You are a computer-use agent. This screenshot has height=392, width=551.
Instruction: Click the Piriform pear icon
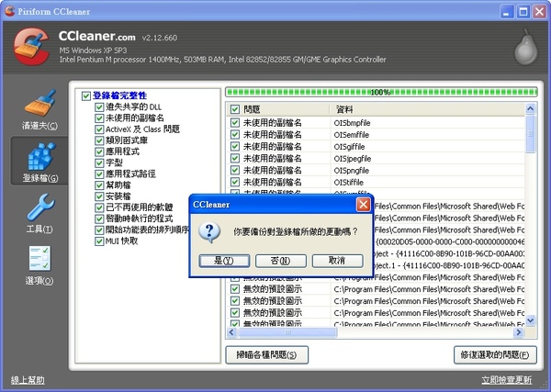click(526, 48)
